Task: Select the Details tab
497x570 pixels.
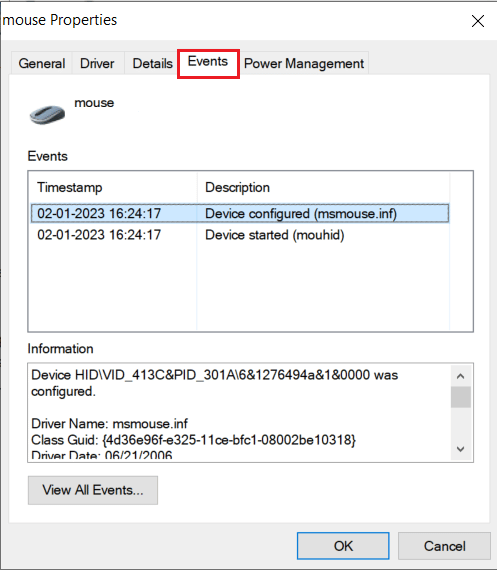Action: tap(153, 64)
